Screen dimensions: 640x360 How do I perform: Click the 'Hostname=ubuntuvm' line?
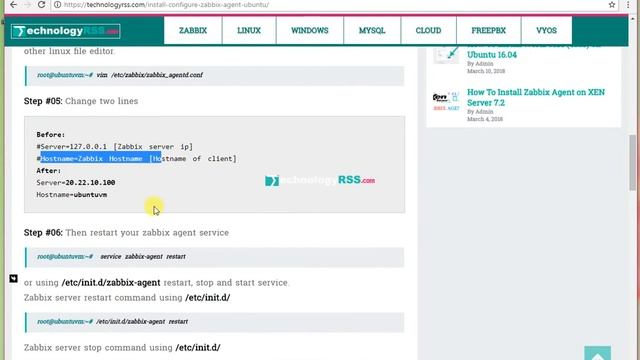click(x=71, y=195)
